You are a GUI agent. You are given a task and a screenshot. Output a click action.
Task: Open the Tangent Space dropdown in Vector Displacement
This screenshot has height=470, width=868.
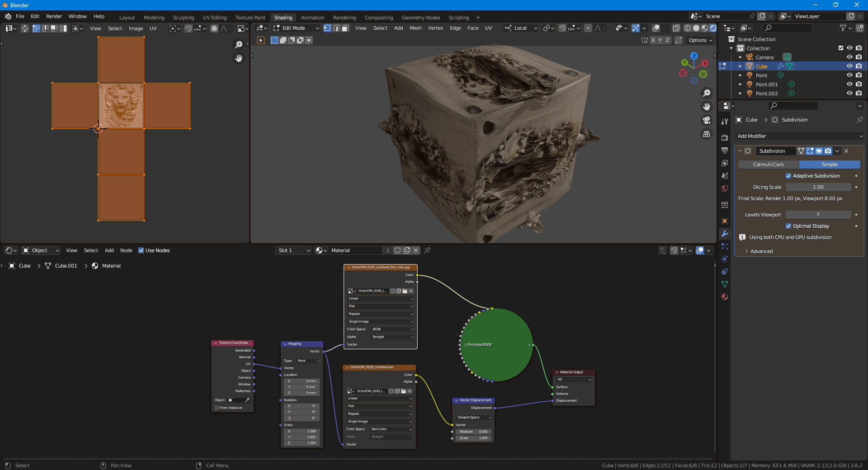[473, 417]
